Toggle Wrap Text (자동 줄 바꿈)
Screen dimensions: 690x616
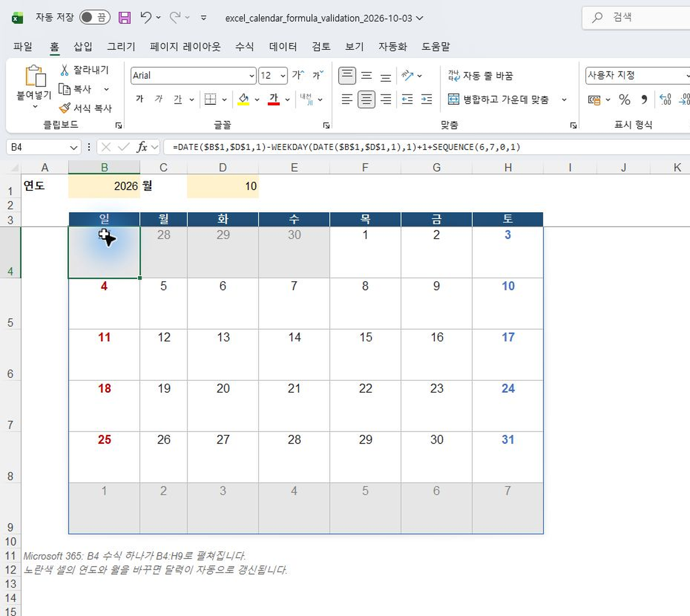click(481, 75)
